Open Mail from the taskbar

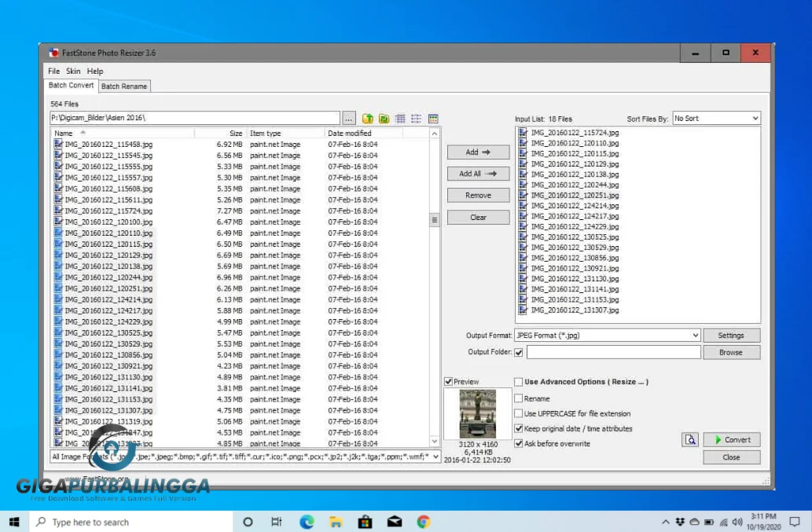(394, 521)
